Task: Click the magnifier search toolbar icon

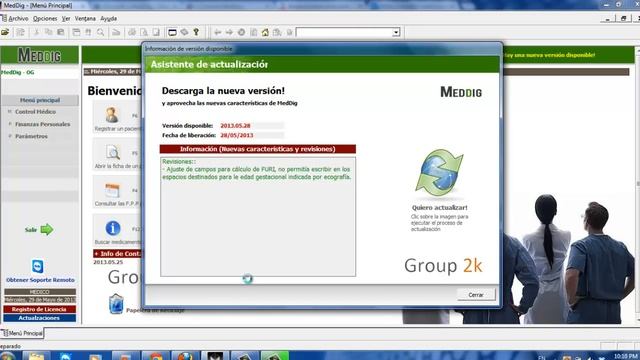Action: click(100, 32)
